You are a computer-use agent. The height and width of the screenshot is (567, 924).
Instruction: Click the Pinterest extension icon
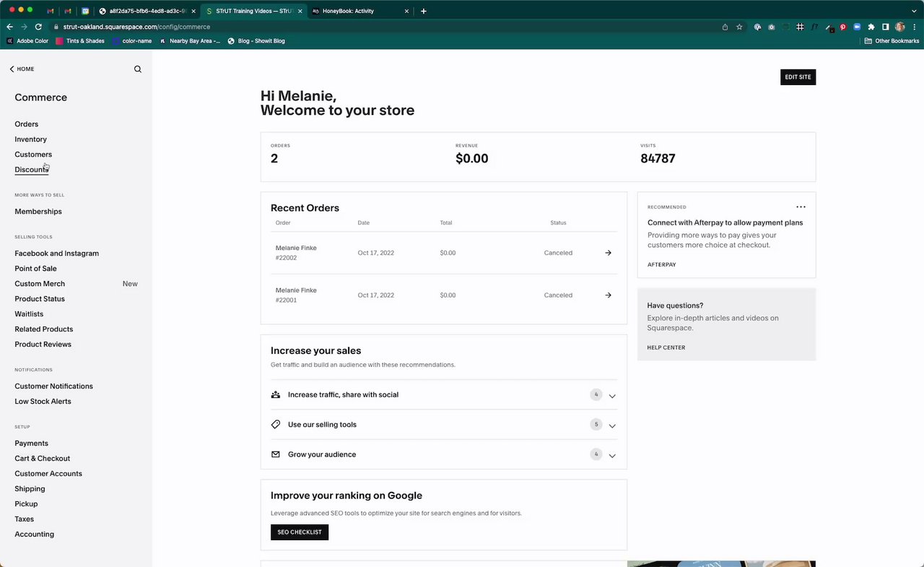[x=842, y=27]
